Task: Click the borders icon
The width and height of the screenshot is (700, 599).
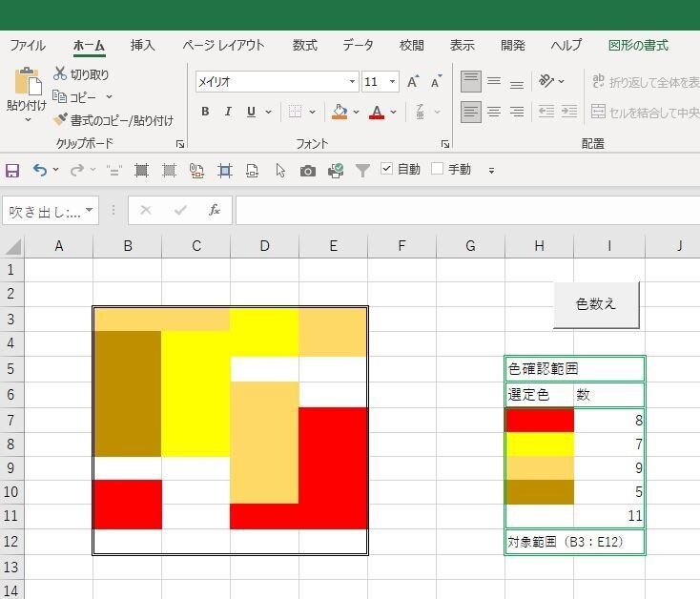Action: tap(295, 112)
